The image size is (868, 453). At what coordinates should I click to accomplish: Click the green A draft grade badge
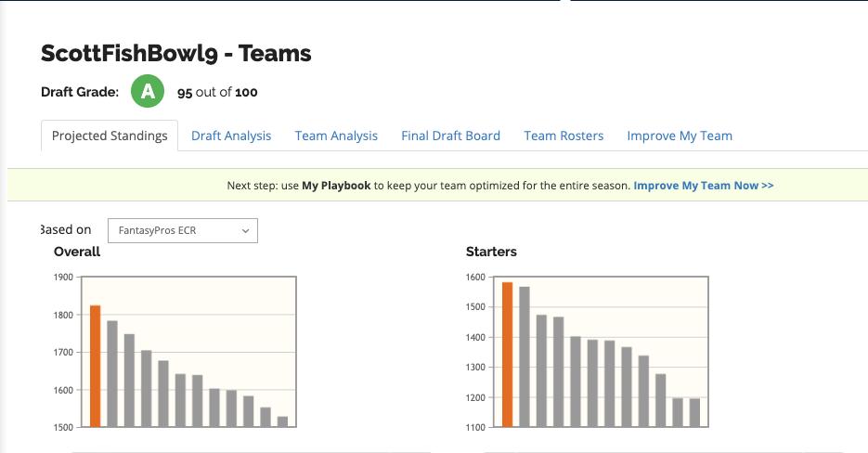[x=148, y=91]
